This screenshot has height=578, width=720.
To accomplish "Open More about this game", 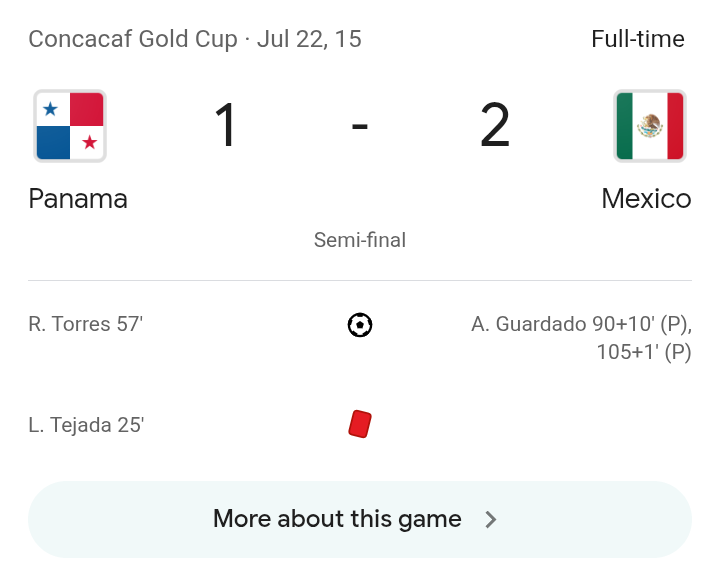I will click(360, 519).
